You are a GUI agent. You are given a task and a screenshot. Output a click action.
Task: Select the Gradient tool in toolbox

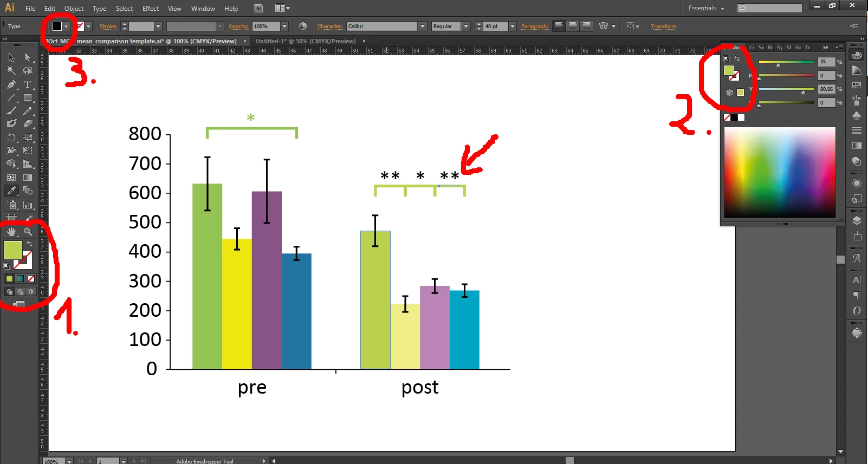[x=28, y=177]
